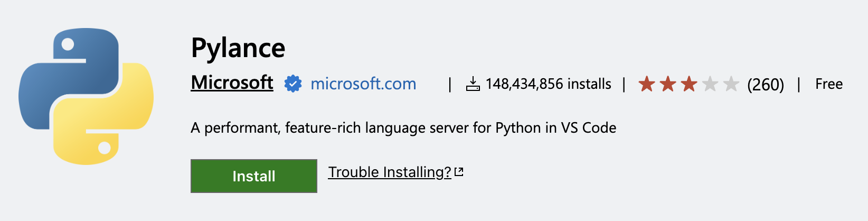The image size is (868, 221).
Task: Click the second rating star
Action: coord(668,84)
